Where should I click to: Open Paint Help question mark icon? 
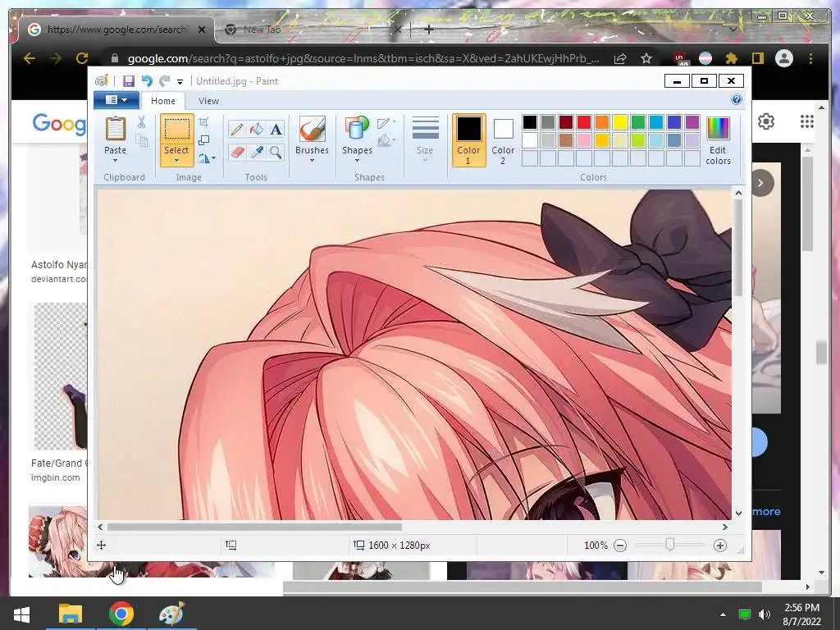point(737,99)
